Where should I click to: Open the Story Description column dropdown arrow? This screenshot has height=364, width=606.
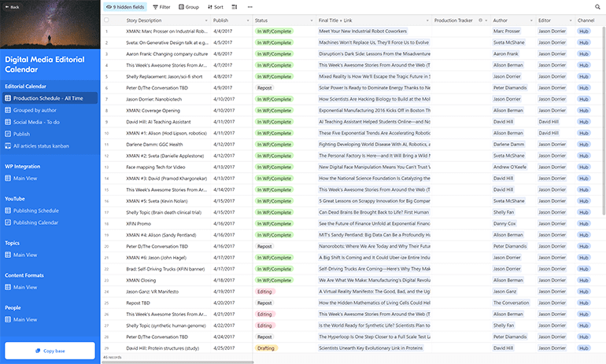point(206,20)
